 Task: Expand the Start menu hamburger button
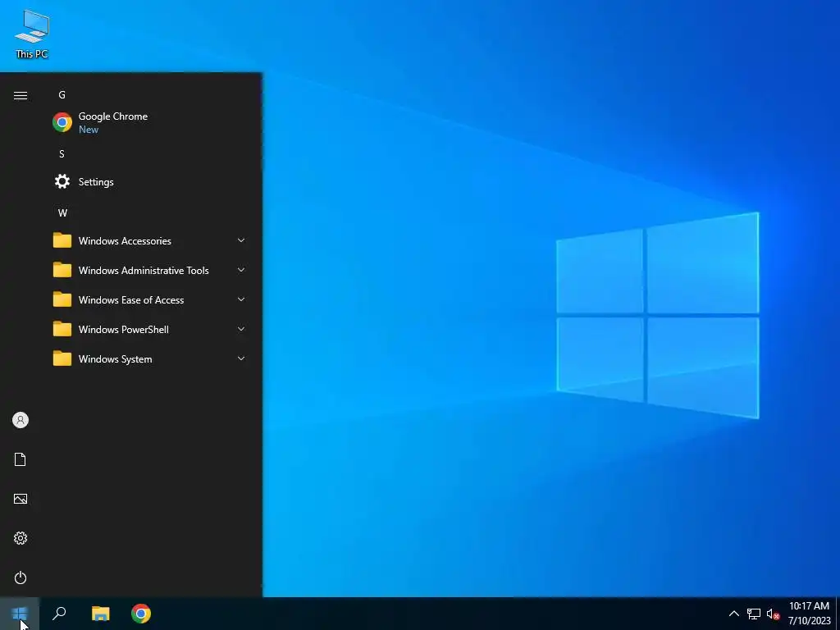click(21, 95)
